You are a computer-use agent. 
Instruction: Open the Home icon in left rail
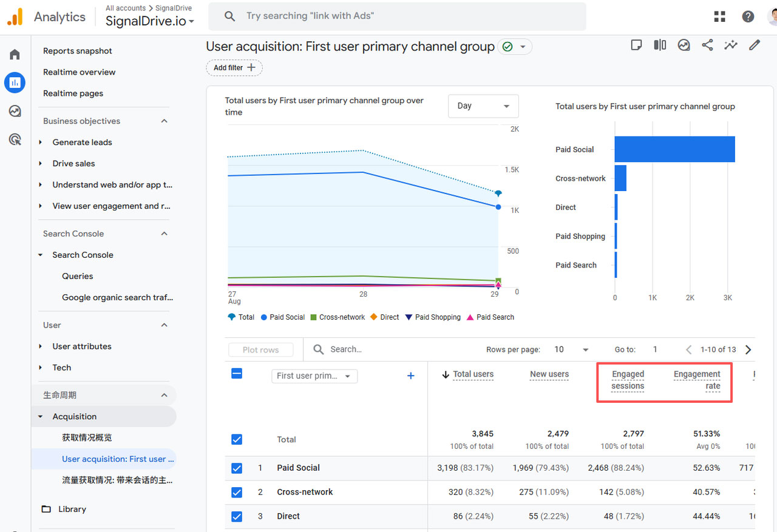coord(15,55)
